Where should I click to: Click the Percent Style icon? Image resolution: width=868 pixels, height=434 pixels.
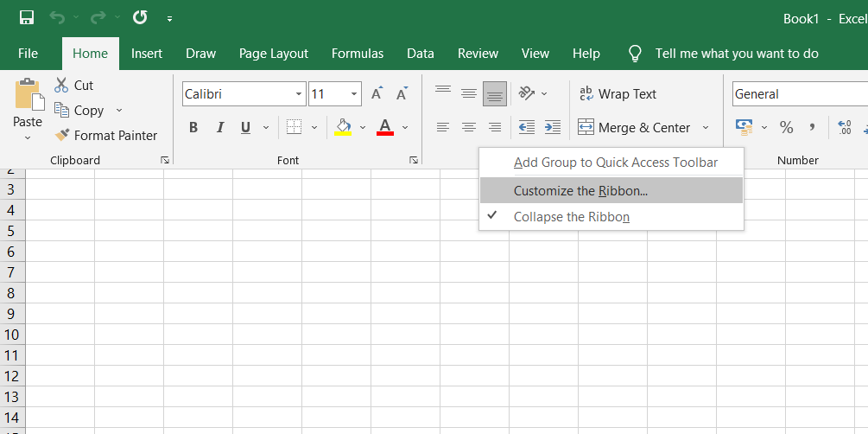tap(786, 127)
